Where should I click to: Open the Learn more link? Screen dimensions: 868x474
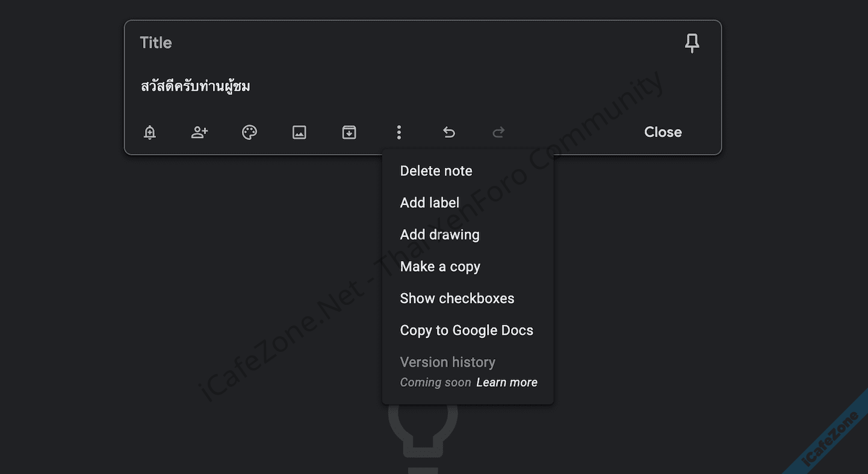pos(506,383)
